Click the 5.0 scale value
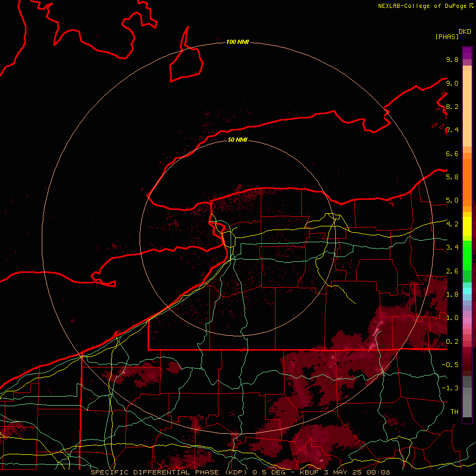The image size is (476, 476). coord(452,200)
